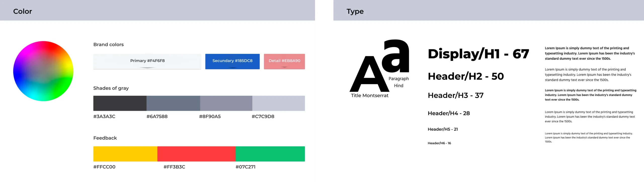Select the Display/H1 - 67 heading sample
The width and height of the screenshot is (644, 182).
(478, 54)
